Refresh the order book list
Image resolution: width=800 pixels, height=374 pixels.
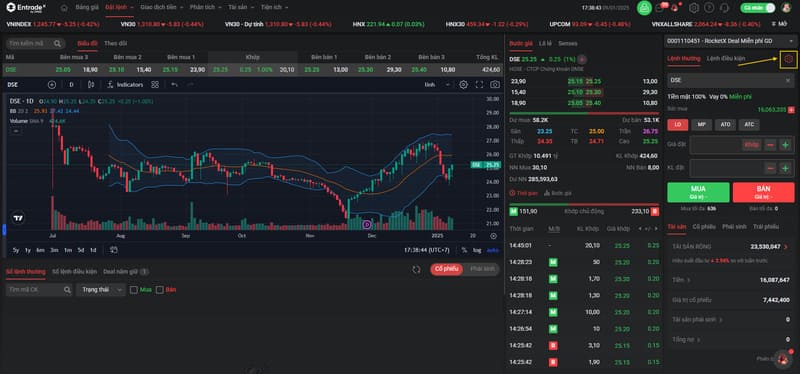(x=417, y=269)
